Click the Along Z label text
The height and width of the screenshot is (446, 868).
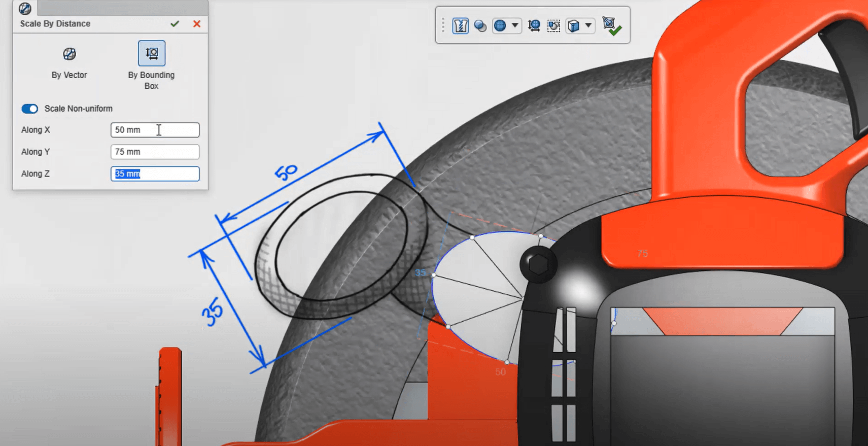tap(36, 174)
